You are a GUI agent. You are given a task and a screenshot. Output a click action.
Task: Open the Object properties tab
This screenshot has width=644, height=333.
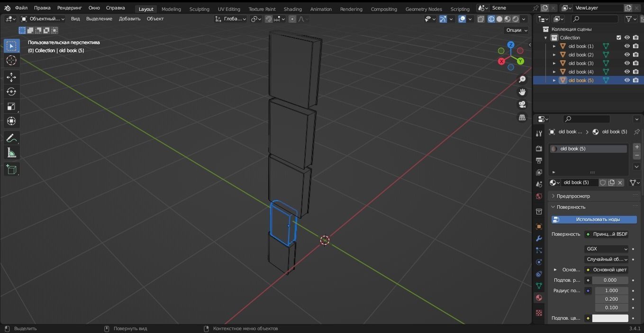click(539, 227)
